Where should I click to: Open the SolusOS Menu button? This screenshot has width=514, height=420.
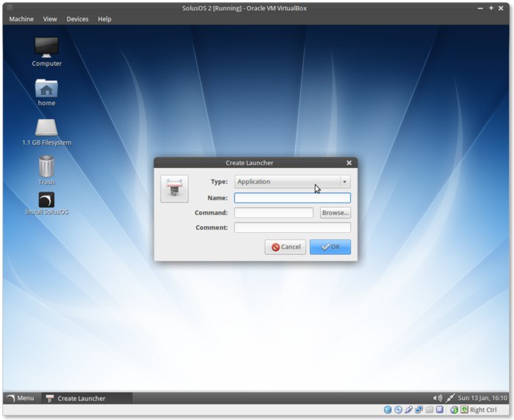pyautogui.click(x=21, y=398)
